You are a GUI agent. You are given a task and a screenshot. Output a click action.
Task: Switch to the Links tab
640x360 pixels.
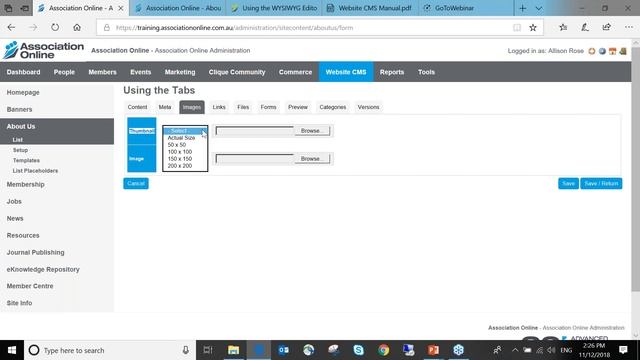tap(219, 107)
